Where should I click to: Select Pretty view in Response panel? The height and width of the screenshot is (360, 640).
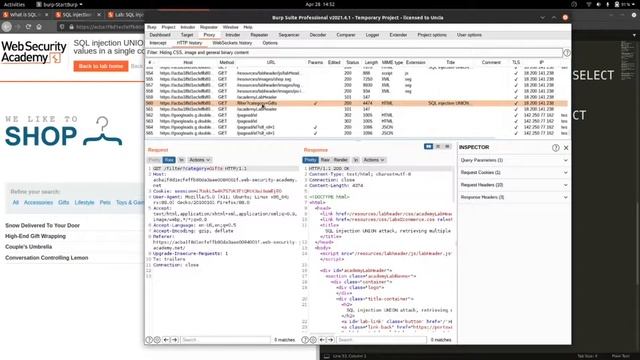click(x=310, y=160)
